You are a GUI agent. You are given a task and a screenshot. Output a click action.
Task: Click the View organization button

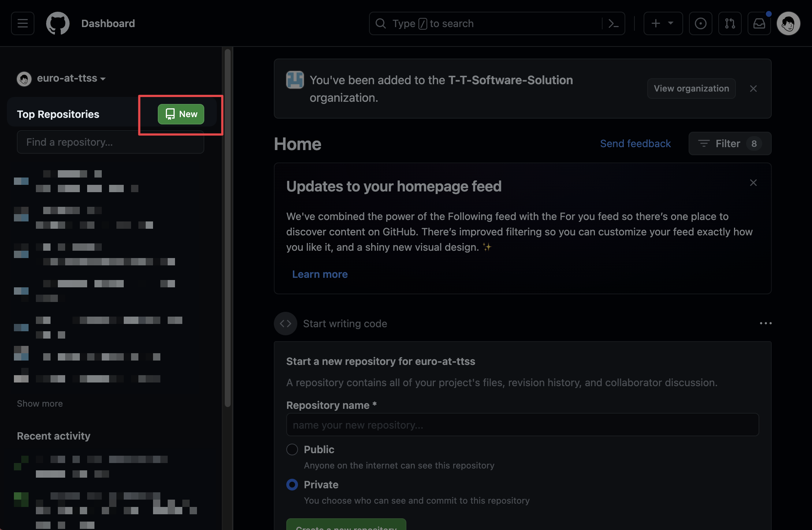pyautogui.click(x=691, y=89)
